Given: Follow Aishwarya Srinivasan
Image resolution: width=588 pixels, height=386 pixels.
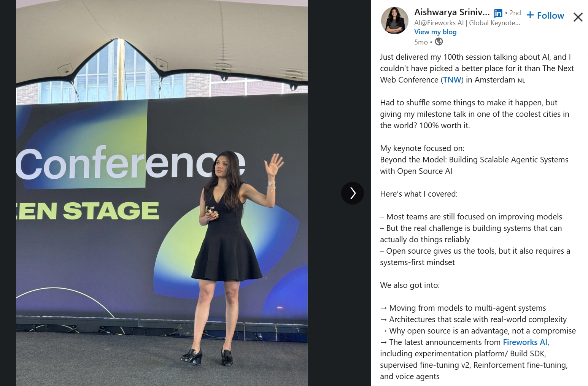Looking at the screenshot, I should [545, 16].
